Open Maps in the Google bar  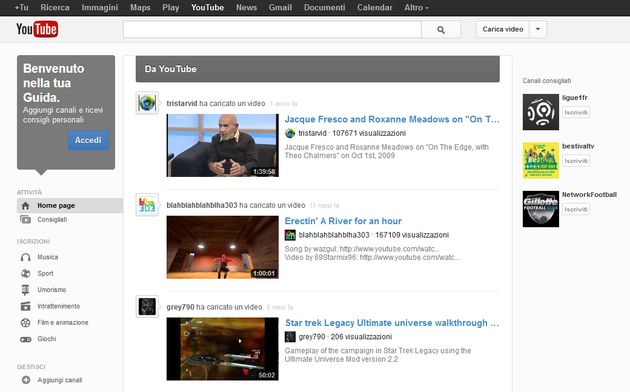[140, 8]
